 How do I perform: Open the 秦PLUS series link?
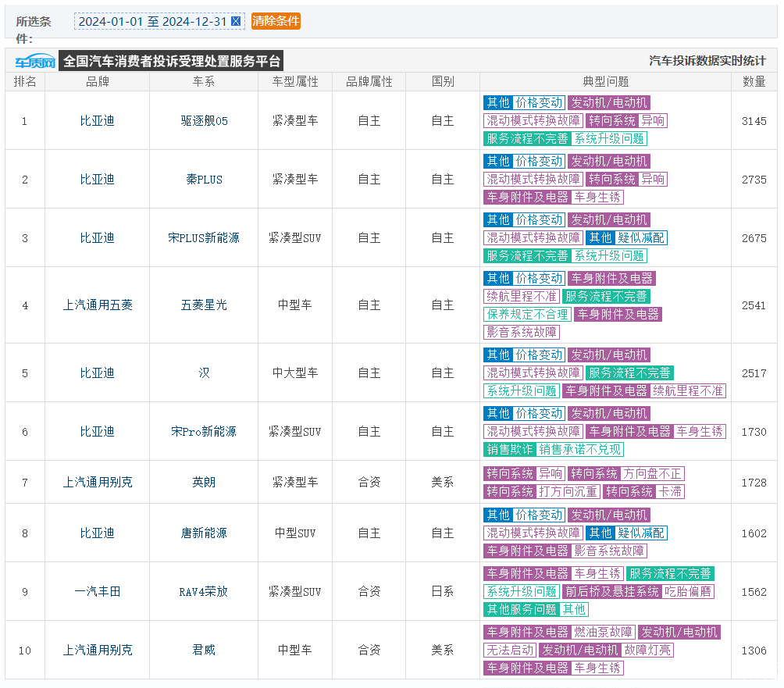pos(204,180)
